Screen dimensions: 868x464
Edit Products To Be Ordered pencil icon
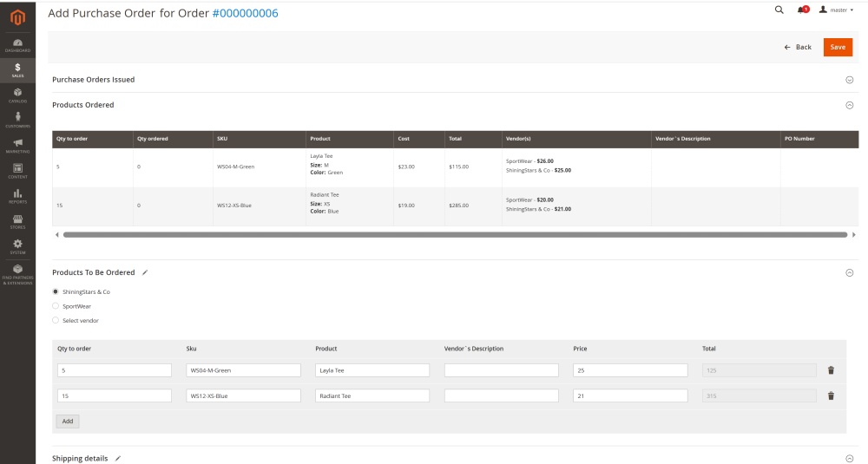[x=145, y=272]
